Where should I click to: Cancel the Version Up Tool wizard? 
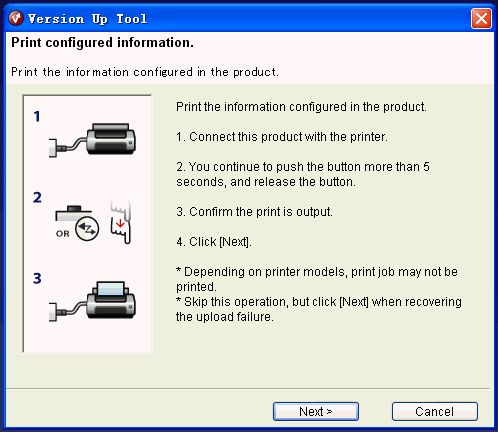pyautogui.click(x=435, y=411)
